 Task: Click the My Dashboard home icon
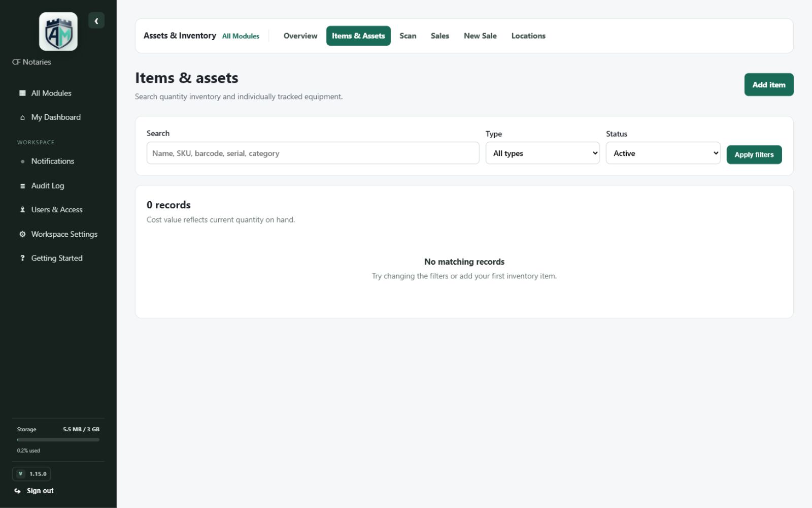pos(22,117)
